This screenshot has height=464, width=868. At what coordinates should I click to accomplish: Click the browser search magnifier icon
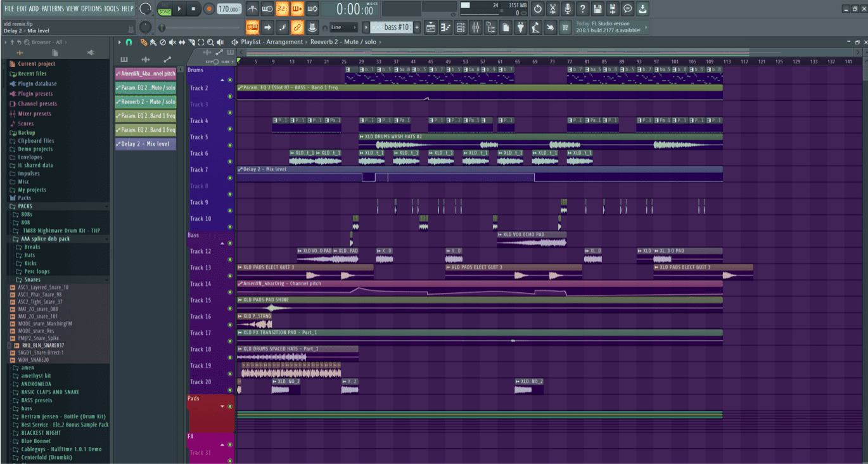tap(27, 42)
